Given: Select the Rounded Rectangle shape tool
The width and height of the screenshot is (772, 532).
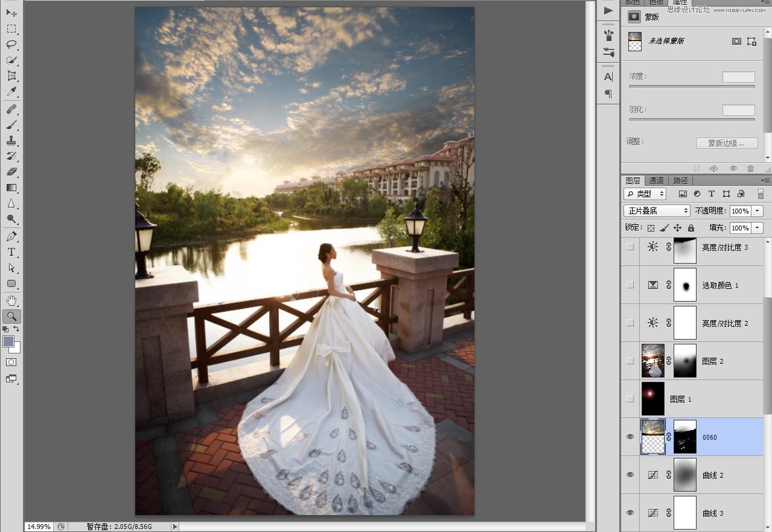Looking at the screenshot, I should [x=11, y=283].
